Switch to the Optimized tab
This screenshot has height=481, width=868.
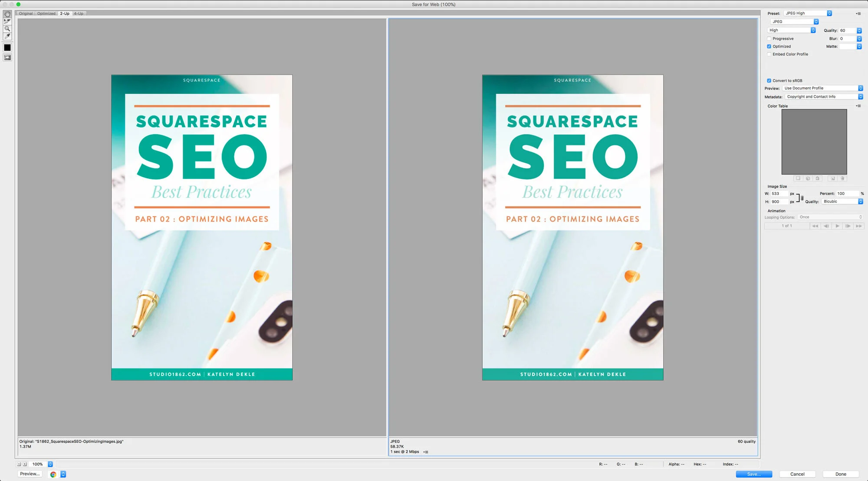click(46, 13)
